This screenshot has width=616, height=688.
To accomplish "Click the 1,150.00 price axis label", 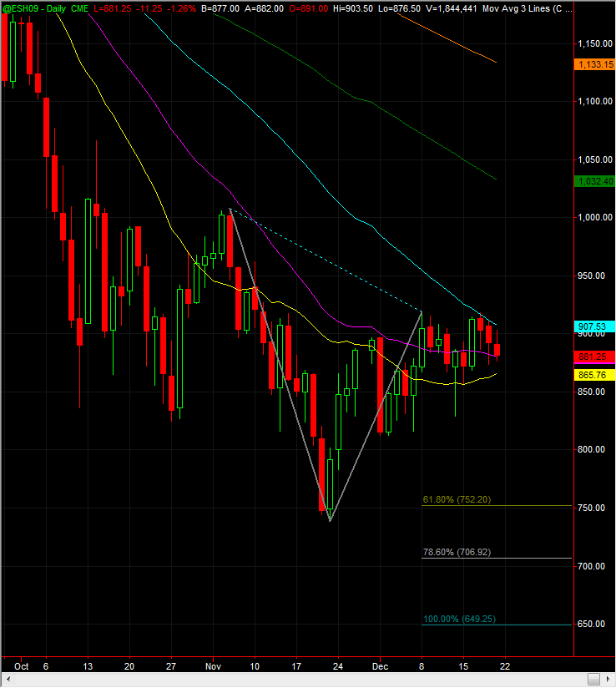I will [x=595, y=43].
